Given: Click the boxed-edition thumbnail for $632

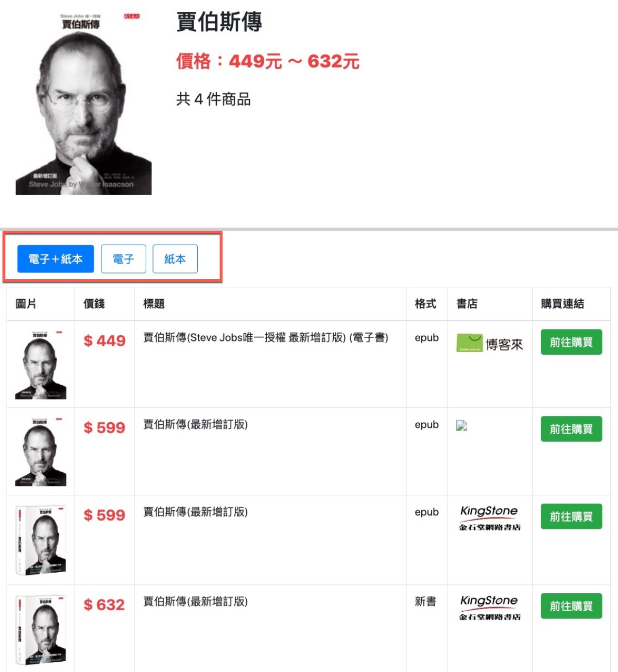Looking at the screenshot, I should (41, 630).
